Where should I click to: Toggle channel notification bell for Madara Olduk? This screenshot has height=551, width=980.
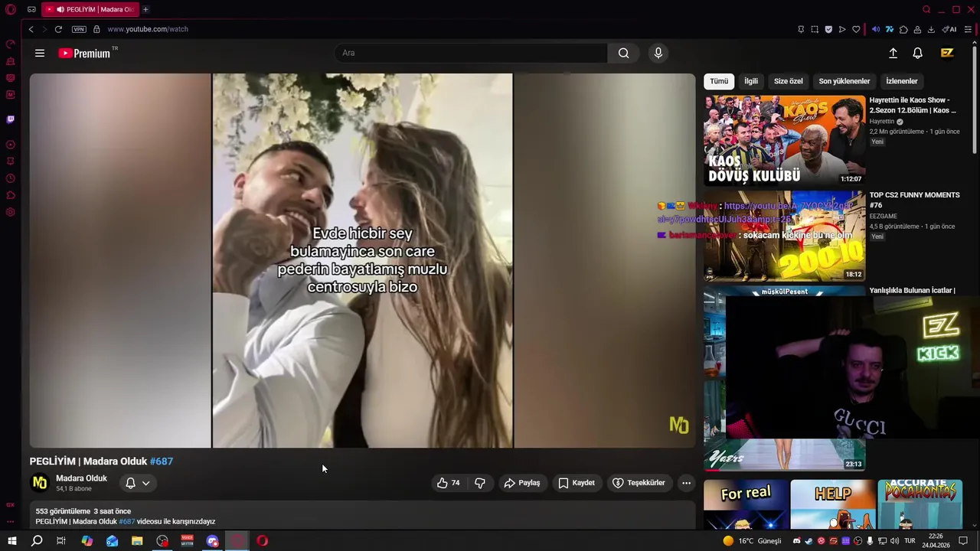click(x=130, y=483)
